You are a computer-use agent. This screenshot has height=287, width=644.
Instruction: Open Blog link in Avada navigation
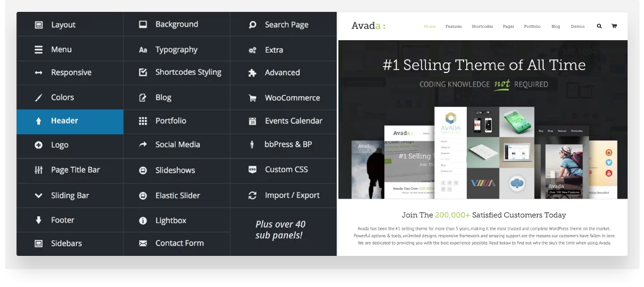[x=556, y=26]
